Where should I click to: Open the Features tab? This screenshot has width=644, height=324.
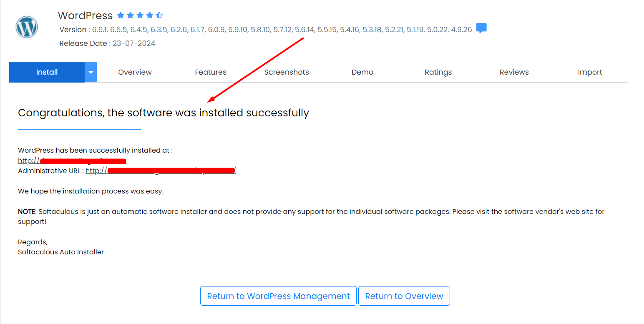[x=211, y=72]
